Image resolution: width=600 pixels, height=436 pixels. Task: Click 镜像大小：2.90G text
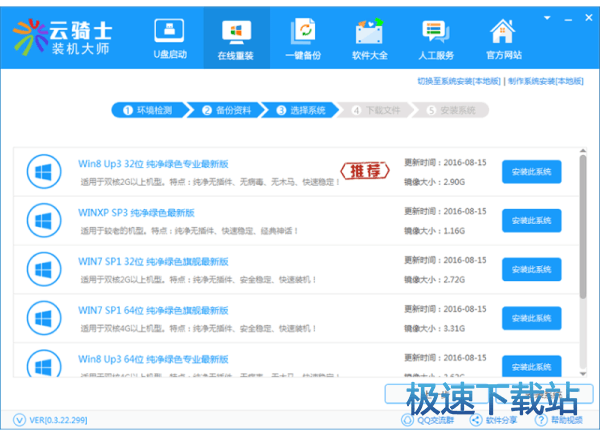pos(434,182)
